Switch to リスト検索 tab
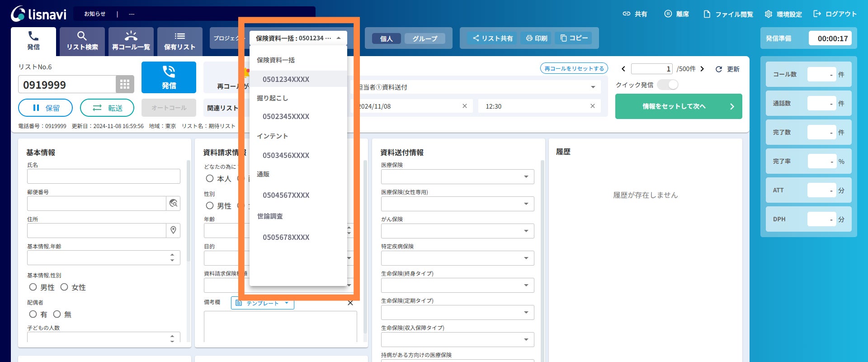 click(x=82, y=41)
